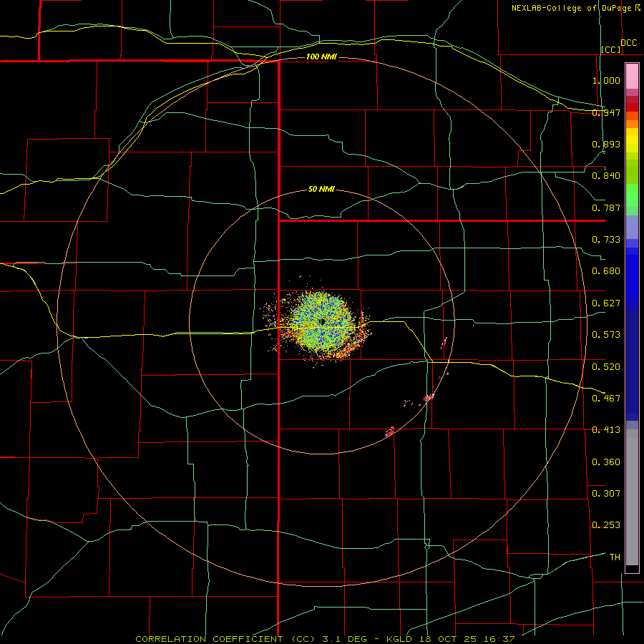Select the 0.733 scale label
644x644 pixels.
[606, 240]
